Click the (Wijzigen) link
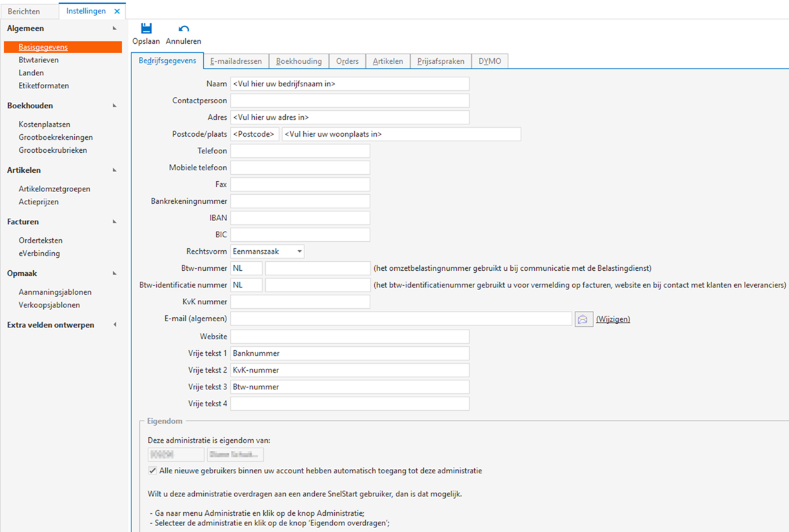This screenshot has width=789, height=532. pos(612,319)
